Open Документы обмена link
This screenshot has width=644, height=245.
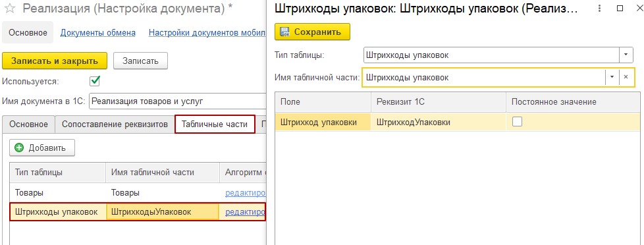point(97,32)
